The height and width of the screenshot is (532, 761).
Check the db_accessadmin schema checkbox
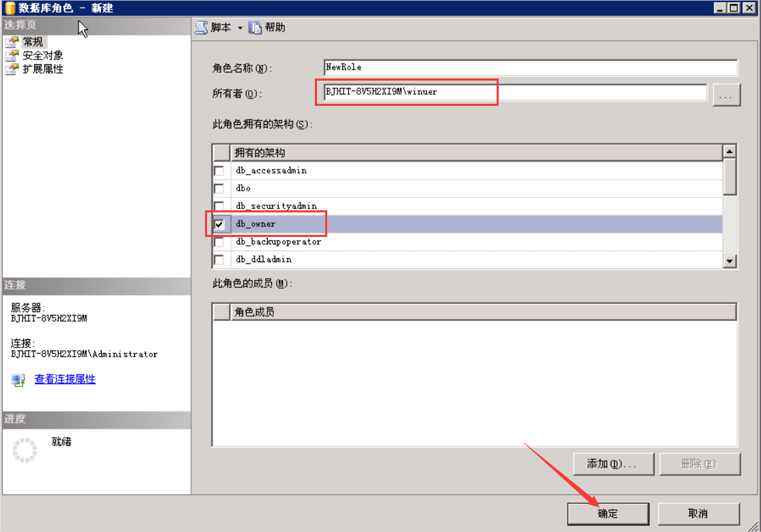(x=219, y=171)
